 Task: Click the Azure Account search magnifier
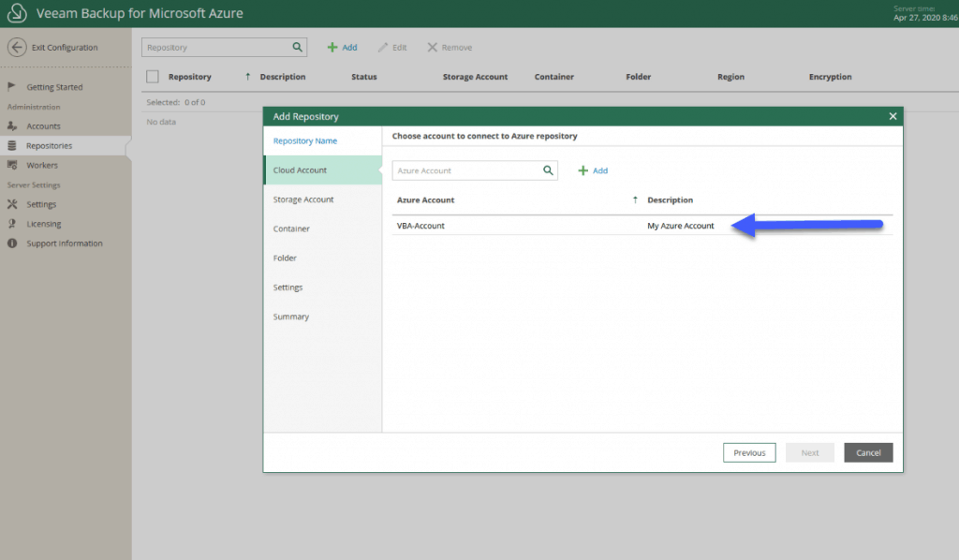pyautogui.click(x=548, y=170)
